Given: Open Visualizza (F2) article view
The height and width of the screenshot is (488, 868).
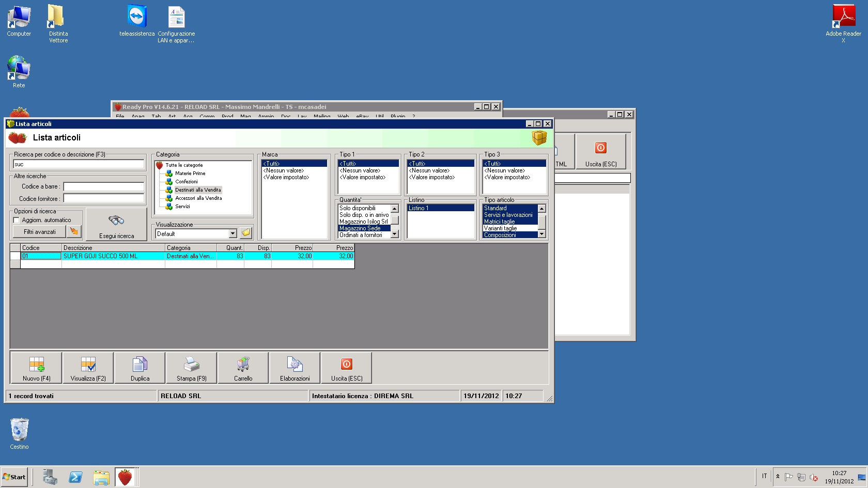Looking at the screenshot, I should point(88,368).
